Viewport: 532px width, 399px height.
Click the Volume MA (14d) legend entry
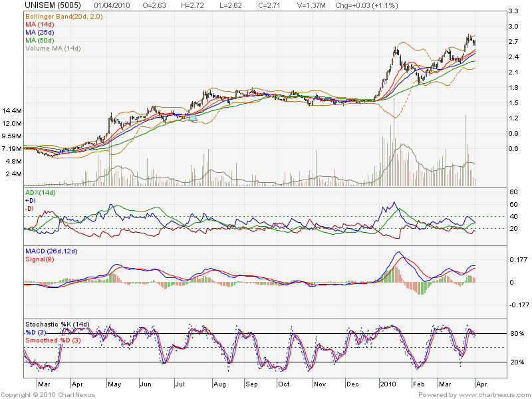point(53,48)
